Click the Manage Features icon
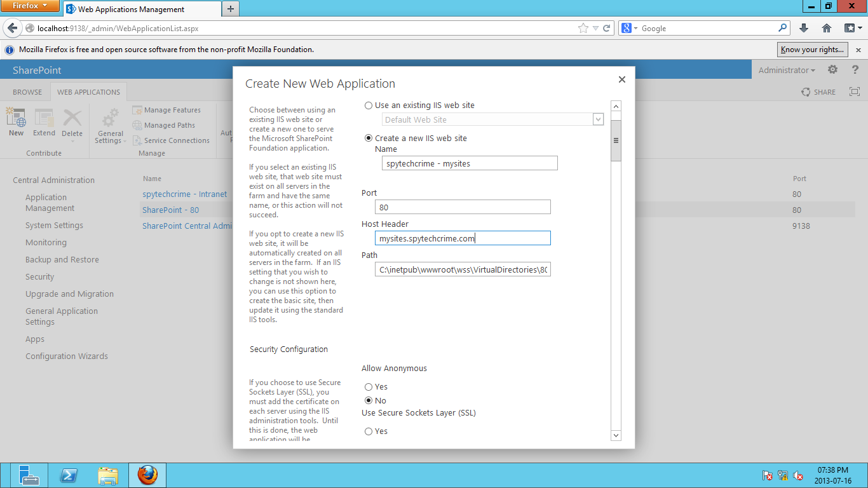868x488 pixels. [137, 110]
